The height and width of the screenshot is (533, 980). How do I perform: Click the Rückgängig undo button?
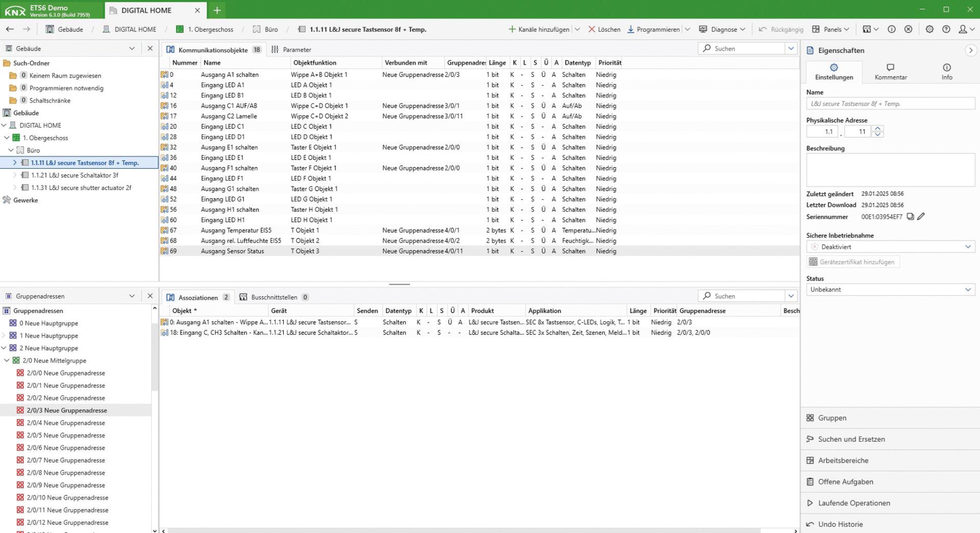[x=781, y=29]
